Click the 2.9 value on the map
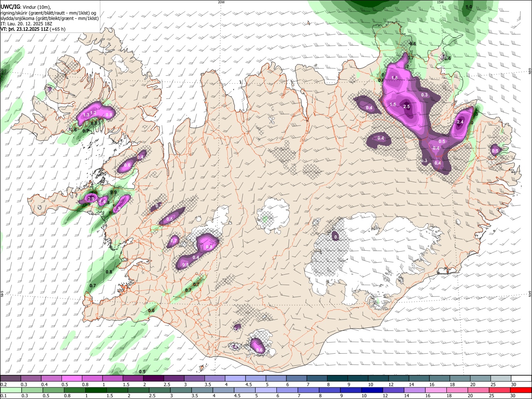 point(91,199)
